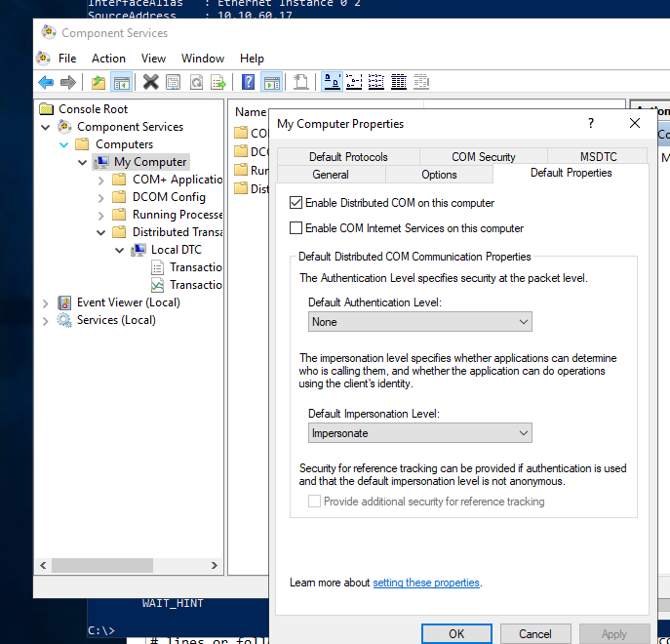Select Local DTC node in tree
Screen dimensions: 670x644
pyautogui.click(x=177, y=249)
